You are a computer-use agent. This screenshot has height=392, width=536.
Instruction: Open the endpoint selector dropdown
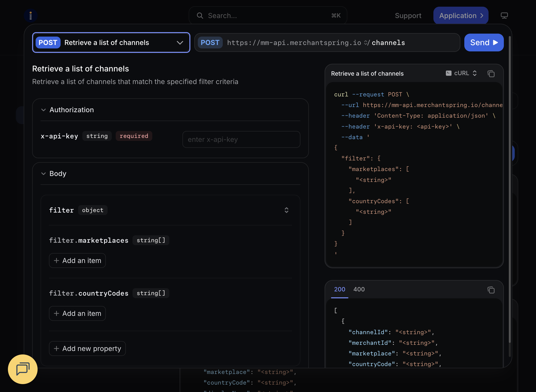click(x=111, y=43)
